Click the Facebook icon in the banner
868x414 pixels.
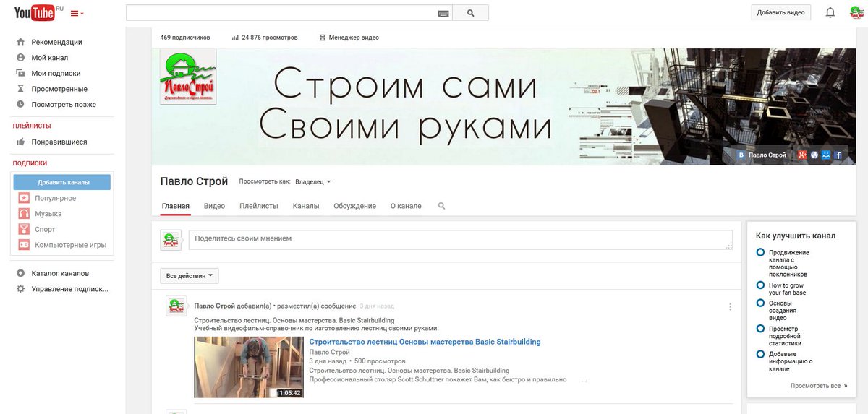[838, 155]
